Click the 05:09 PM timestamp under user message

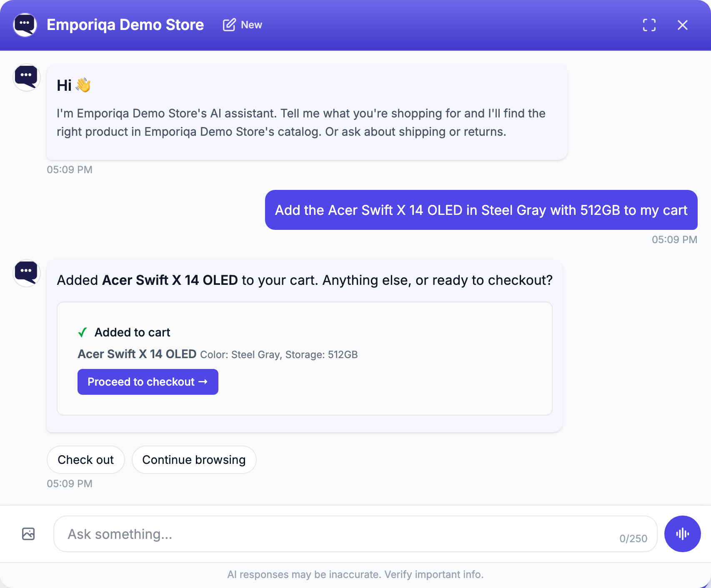click(674, 240)
